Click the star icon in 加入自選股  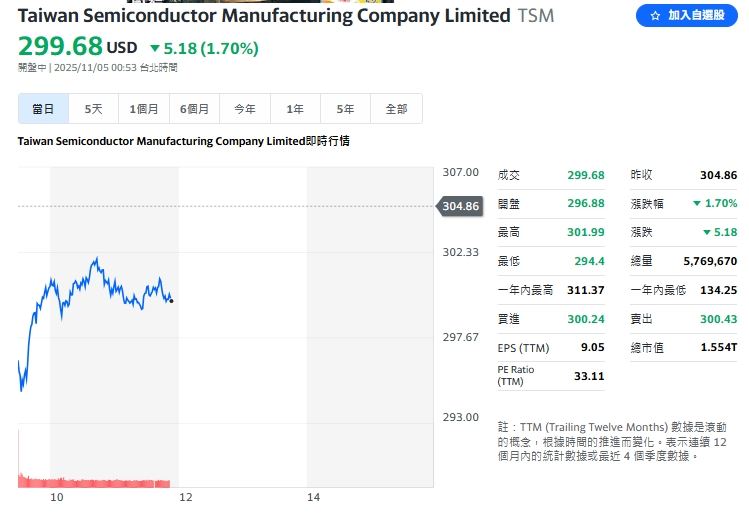pyautogui.click(x=655, y=16)
